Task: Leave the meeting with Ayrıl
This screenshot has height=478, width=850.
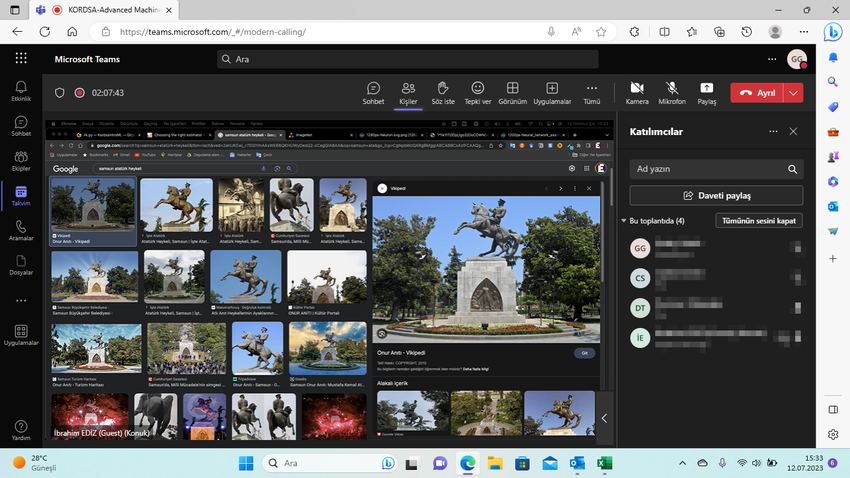Action: coord(757,93)
